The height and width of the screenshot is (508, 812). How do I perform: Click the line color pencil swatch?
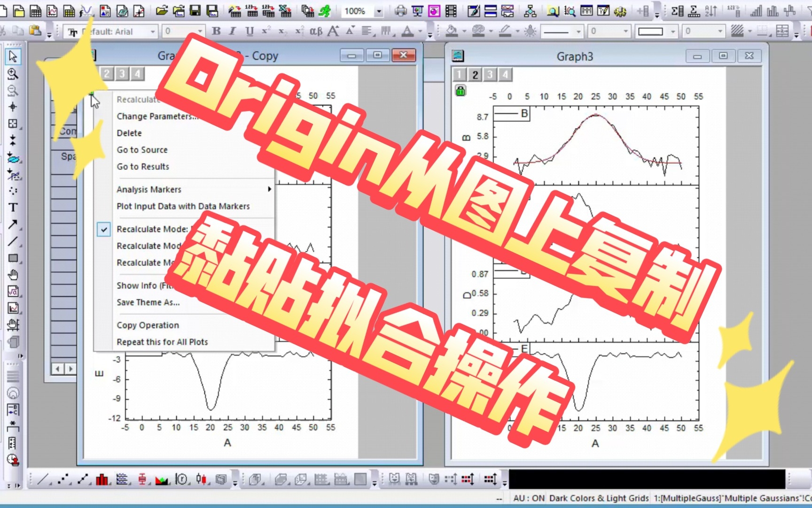[505, 31]
